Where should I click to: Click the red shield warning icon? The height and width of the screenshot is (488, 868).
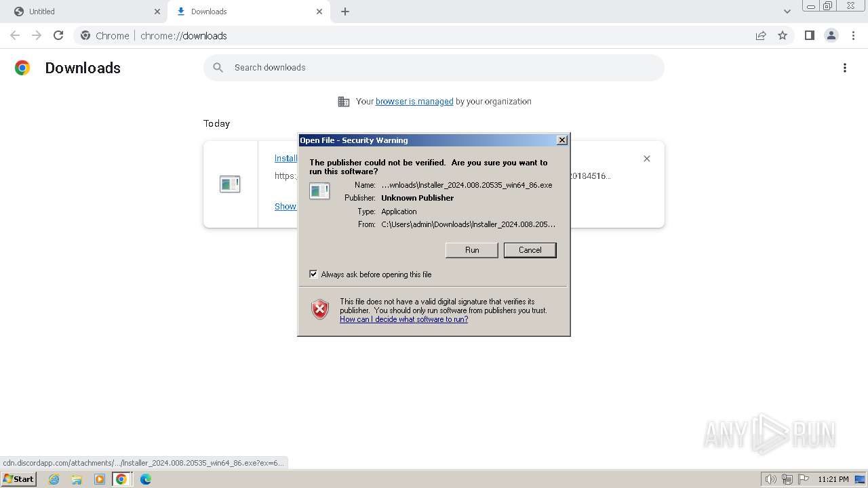coord(320,310)
